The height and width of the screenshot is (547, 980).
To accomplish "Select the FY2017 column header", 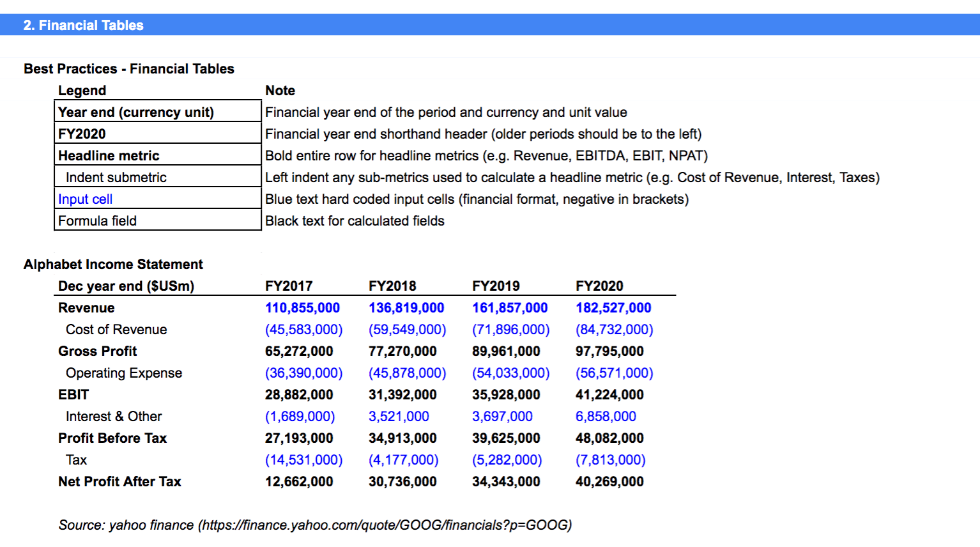I will (x=289, y=286).
